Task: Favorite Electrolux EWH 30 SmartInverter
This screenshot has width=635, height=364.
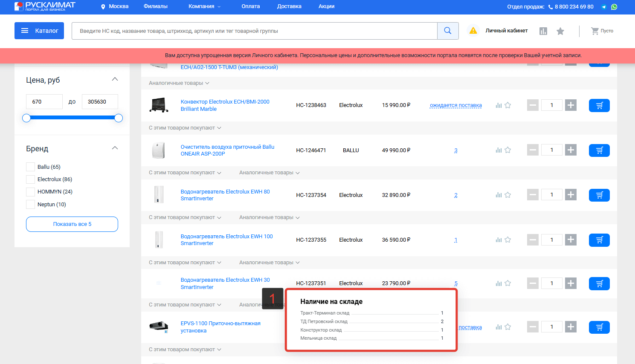Action: click(508, 283)
